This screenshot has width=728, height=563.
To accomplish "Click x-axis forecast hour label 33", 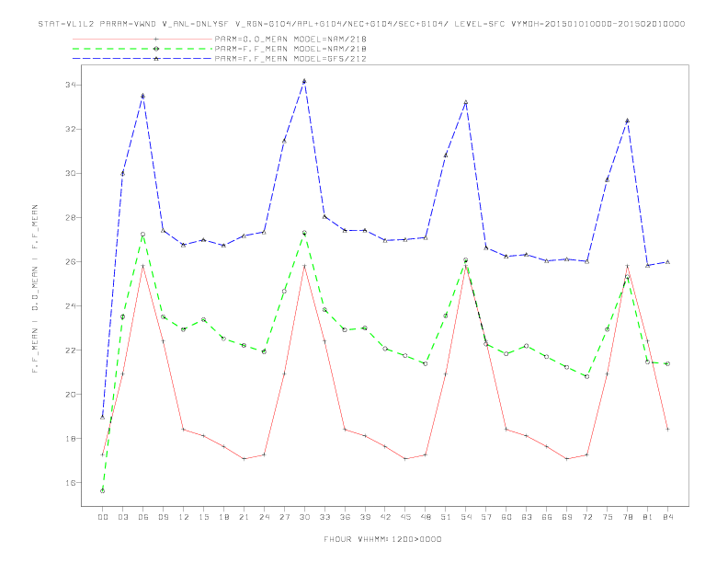I will (324, 517).
